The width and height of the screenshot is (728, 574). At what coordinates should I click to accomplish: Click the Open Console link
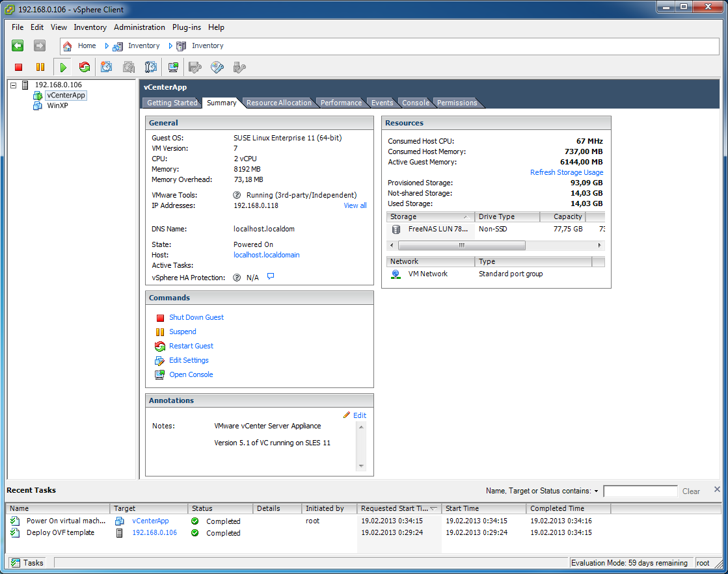(191, 375)
